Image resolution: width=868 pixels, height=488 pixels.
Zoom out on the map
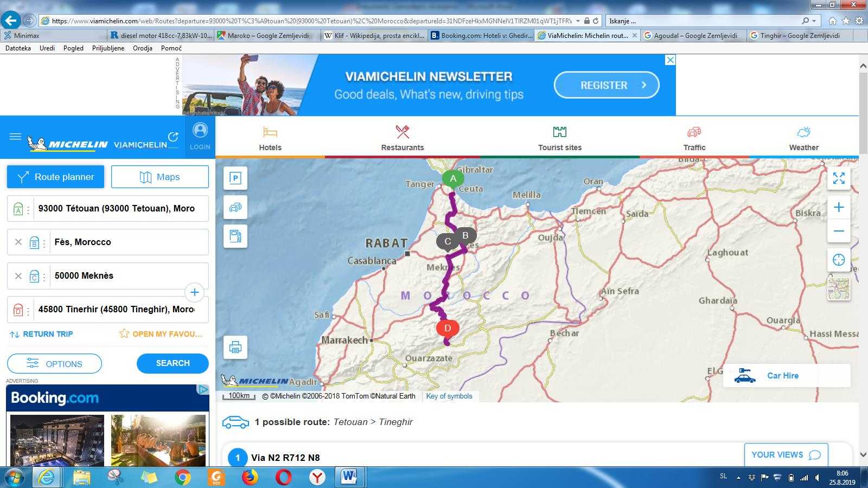(839, 231)
